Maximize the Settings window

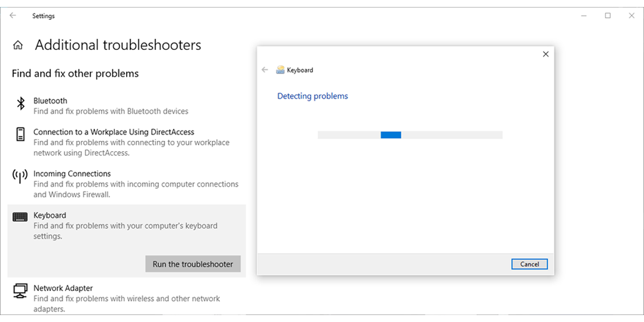coord(608,16)
